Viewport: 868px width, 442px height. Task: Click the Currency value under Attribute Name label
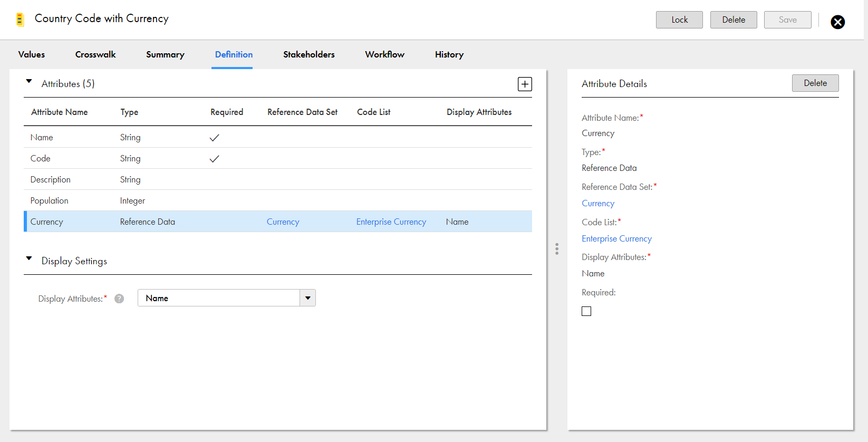pos(598,133)
